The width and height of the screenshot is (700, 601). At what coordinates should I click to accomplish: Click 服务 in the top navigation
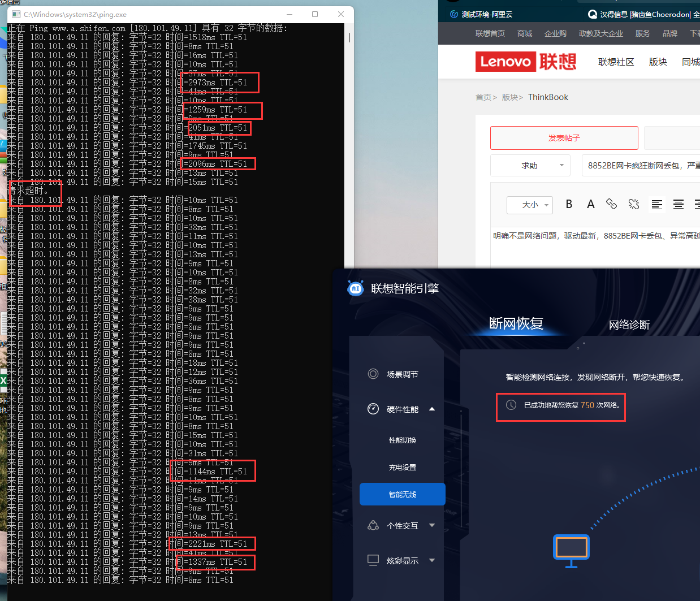pos(643,33)
